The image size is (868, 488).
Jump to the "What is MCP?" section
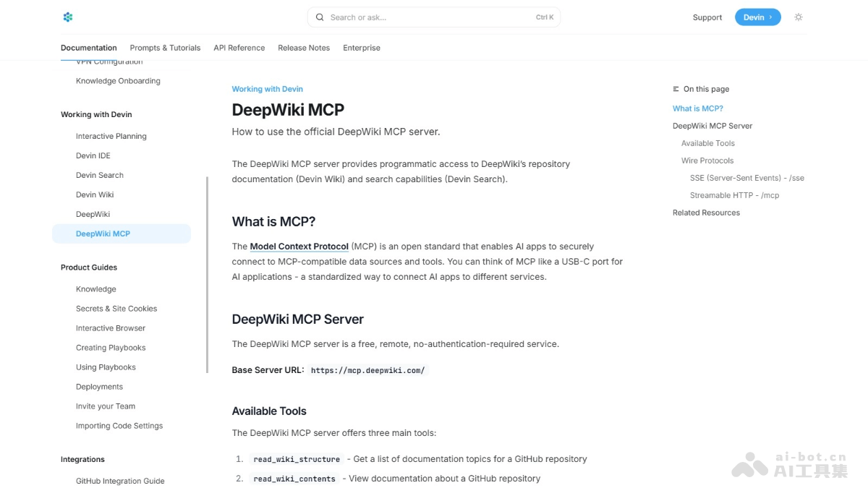click(697, 108)
